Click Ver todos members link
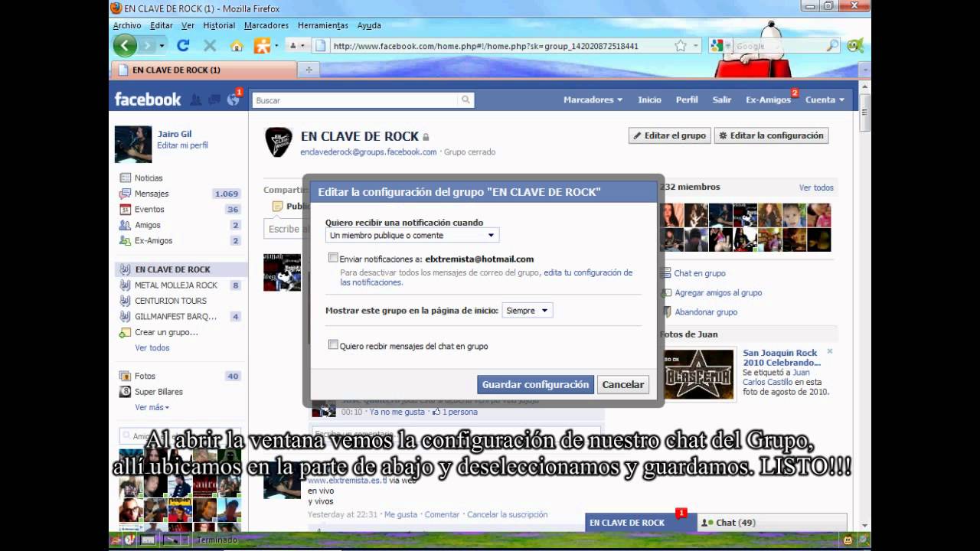The width and height of the screenshot is (980, 551). click(x=816, y=187)
